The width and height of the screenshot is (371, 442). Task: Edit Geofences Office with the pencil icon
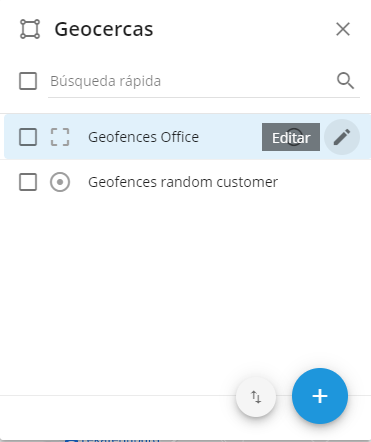[342, 137]
